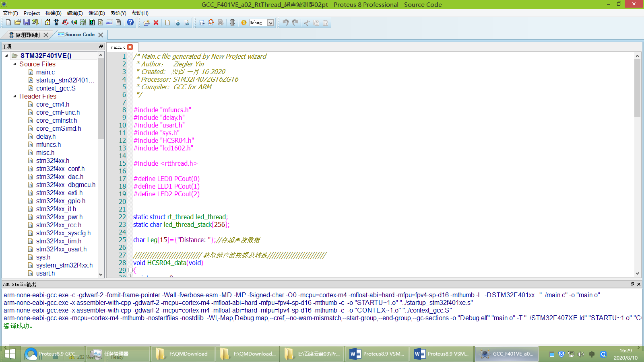Click the Undo arrow icon
This screenshot has height=362, width=644.
click(x=286, y=23)
